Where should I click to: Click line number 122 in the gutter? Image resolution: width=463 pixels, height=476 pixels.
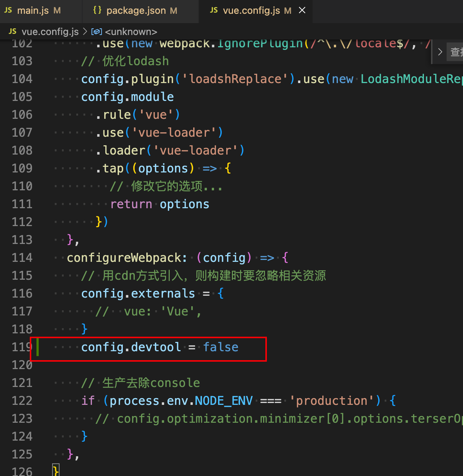pos(22,401)
